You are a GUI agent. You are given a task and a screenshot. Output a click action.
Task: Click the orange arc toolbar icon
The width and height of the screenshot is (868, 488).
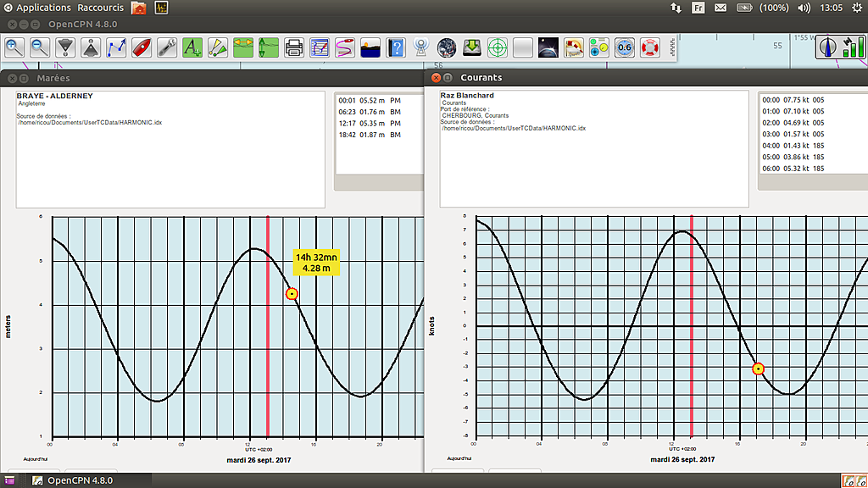(x=574, y=47)
